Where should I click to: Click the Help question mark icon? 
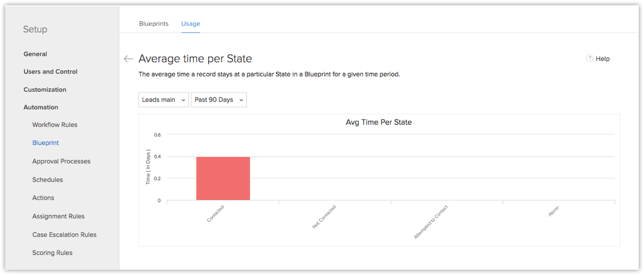590,58
